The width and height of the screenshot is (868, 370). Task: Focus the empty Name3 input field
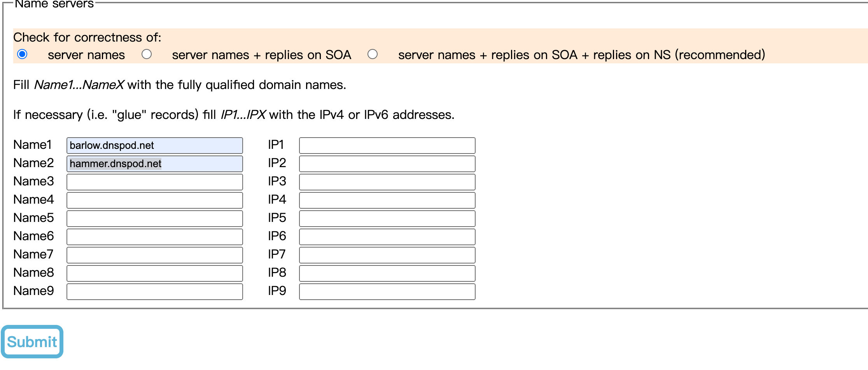(154, 182)
